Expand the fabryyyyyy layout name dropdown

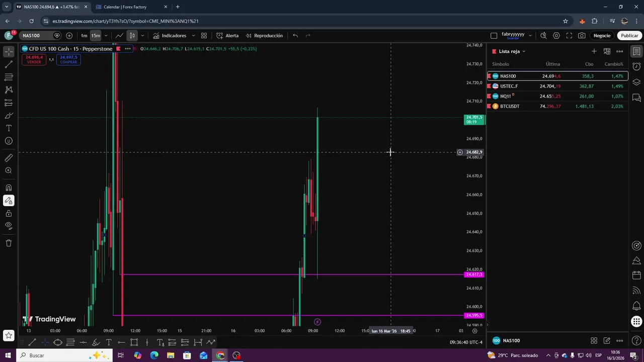(530, 36)
